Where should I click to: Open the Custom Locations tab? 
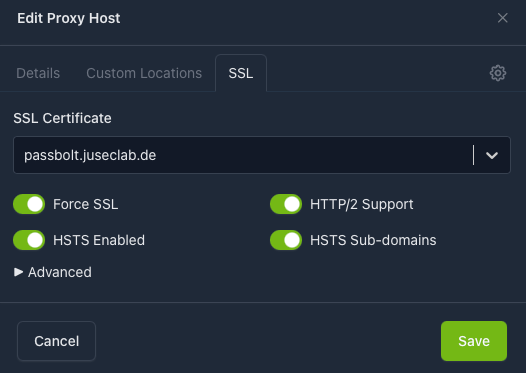tap(144, 73)
